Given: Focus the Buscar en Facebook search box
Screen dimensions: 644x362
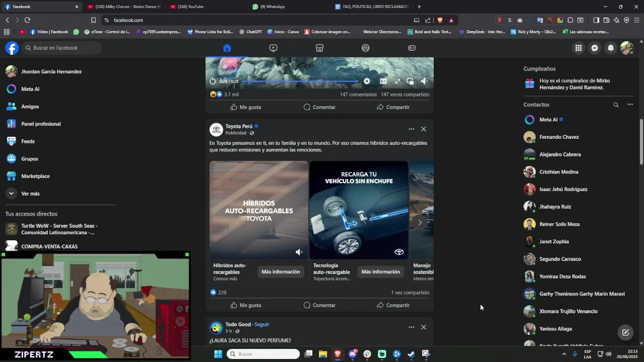Looking at the screenshot, I should (x=62, y=48).
